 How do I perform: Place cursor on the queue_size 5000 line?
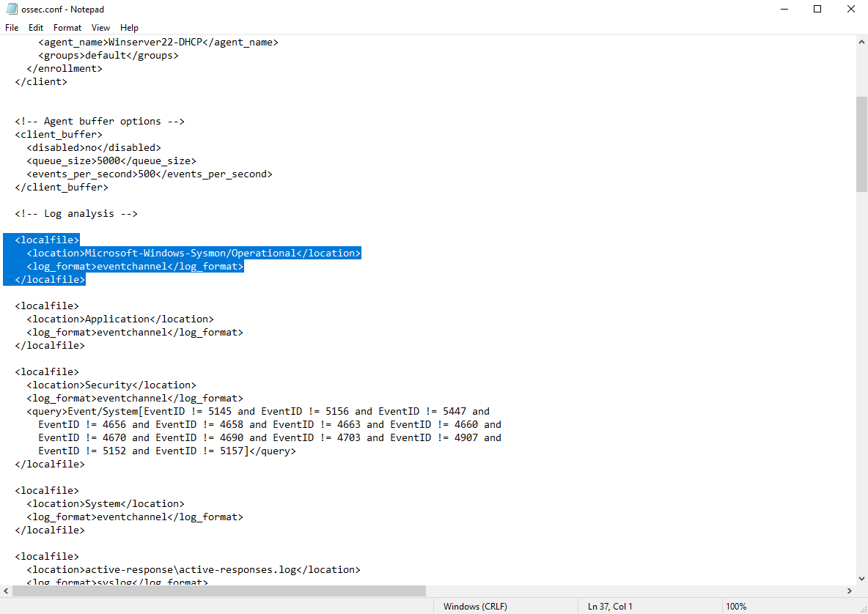(x=111, y=161)
